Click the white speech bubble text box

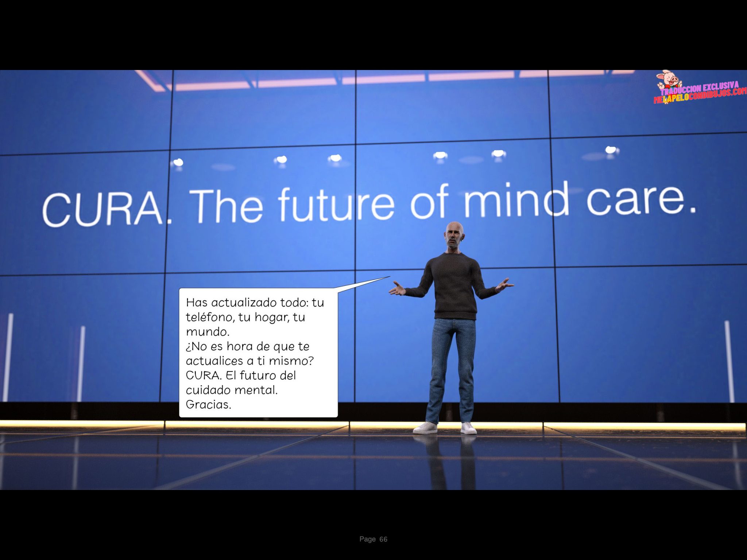pyautogui.click(x=258, y=353)
